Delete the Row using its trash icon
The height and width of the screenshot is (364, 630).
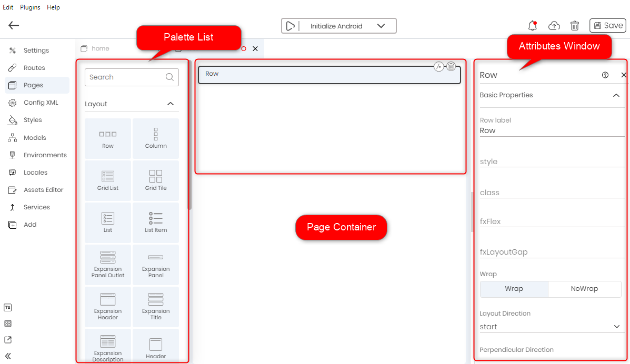coord(451,66)
